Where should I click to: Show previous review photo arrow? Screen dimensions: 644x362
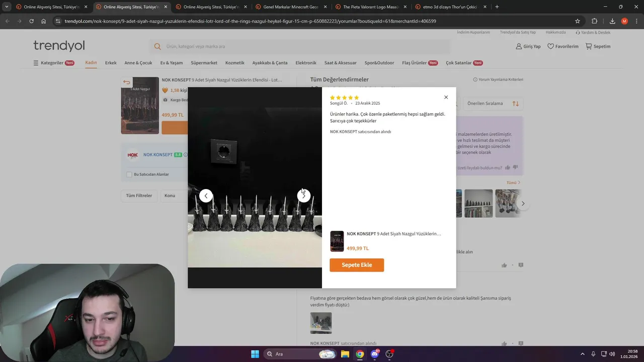(x=206, y=196)
